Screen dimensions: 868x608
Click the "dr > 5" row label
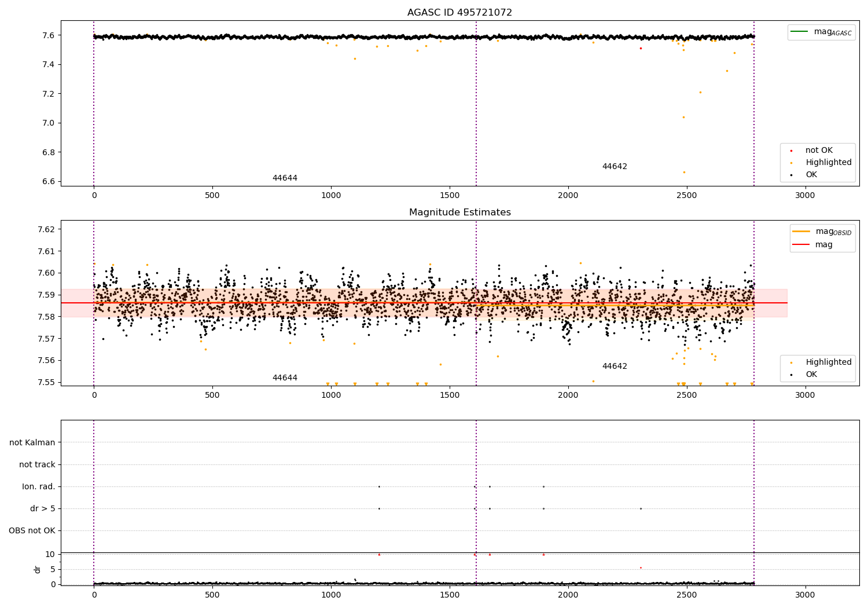click(43, 509)
